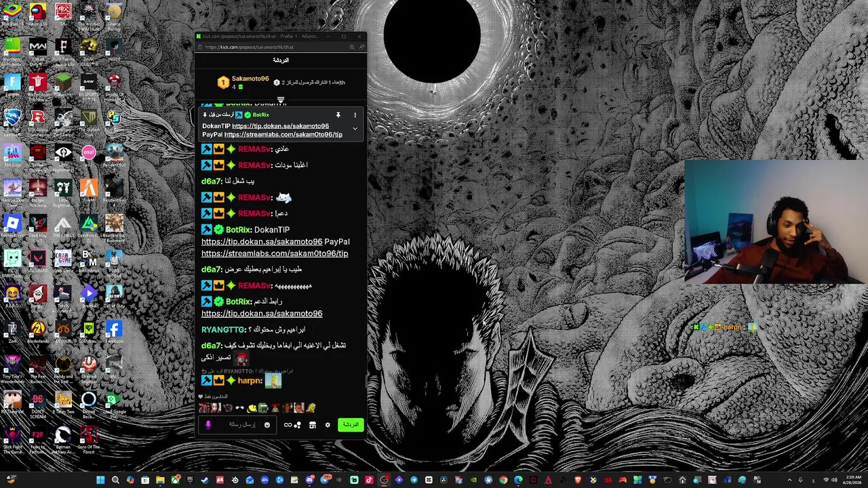Open BotRix's streamlabs.com/sakam0to96/tip chat link
868x488 pixels.
pos(275,253)
